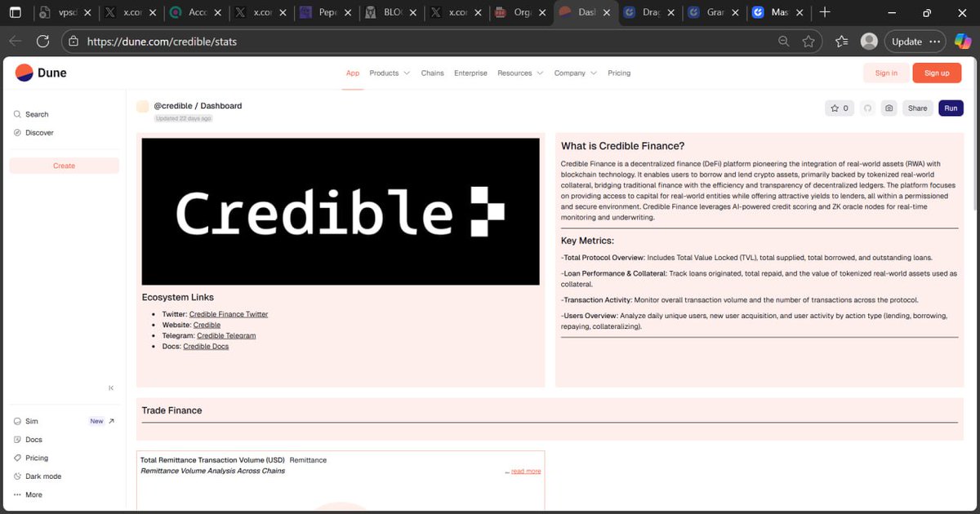Open Pricing in the top navigation
980x514 pixels.
tap(619, 73)
